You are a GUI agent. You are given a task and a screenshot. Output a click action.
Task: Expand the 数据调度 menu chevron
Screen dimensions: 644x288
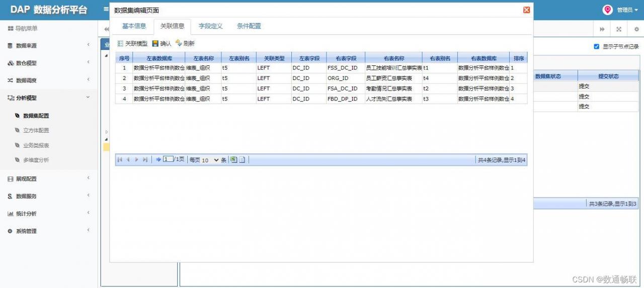(x=88, y=79)
